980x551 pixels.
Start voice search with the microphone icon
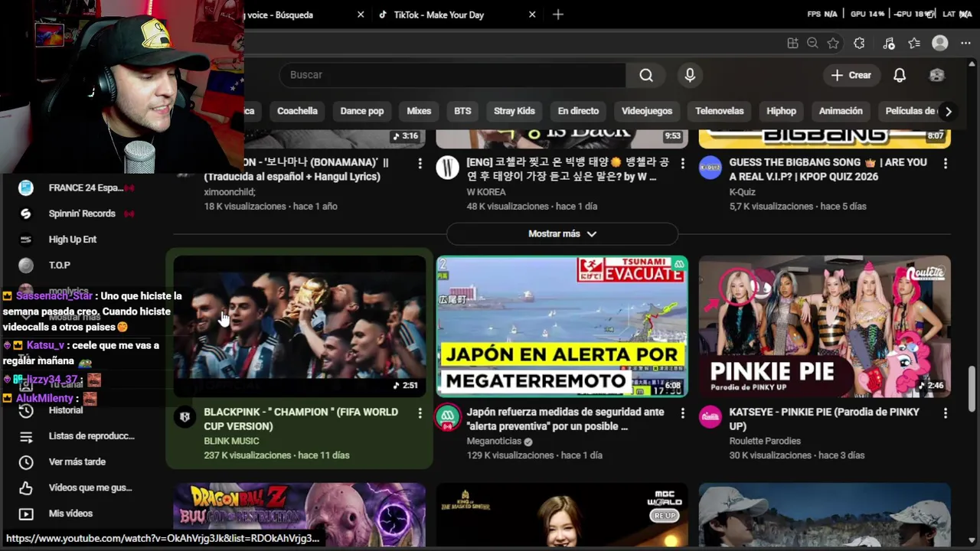pos(690,75)
